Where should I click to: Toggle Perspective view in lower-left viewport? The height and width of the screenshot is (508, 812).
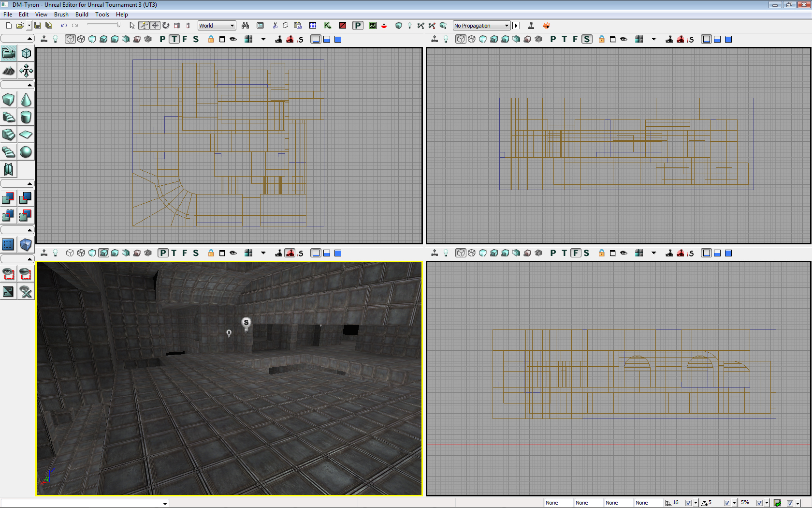pos(163,253)
